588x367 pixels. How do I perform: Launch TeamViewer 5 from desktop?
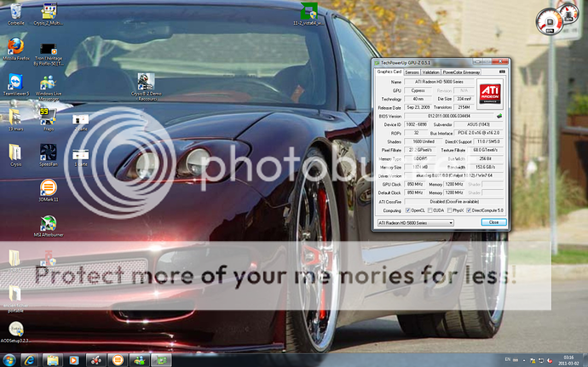(x=15, y=81)
